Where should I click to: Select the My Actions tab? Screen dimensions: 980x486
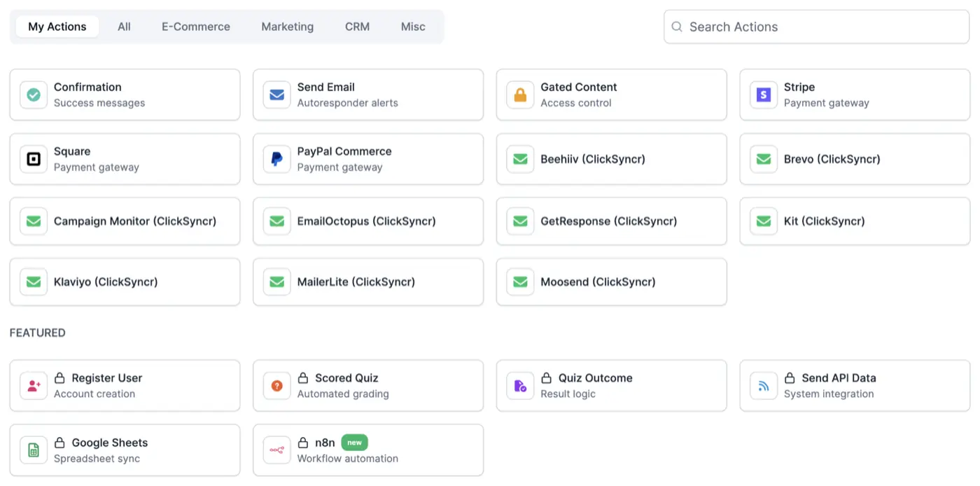pyautogui.click(x=57, y=27)
